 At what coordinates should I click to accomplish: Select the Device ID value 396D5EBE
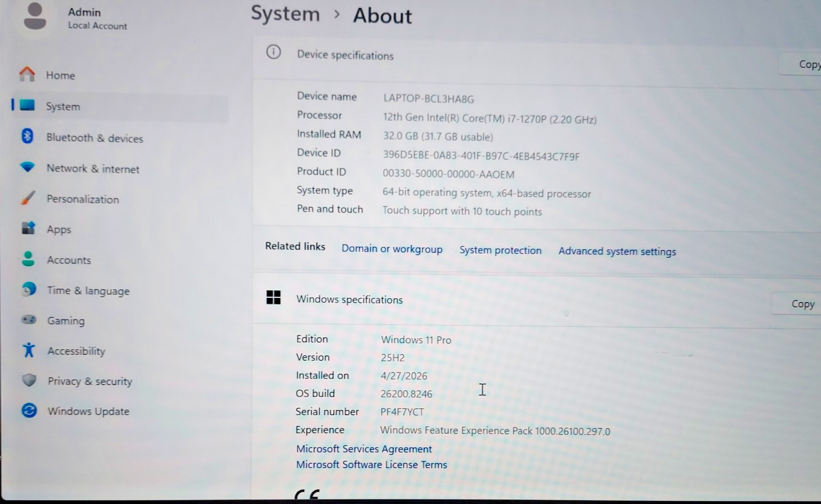tap(481, 156)
